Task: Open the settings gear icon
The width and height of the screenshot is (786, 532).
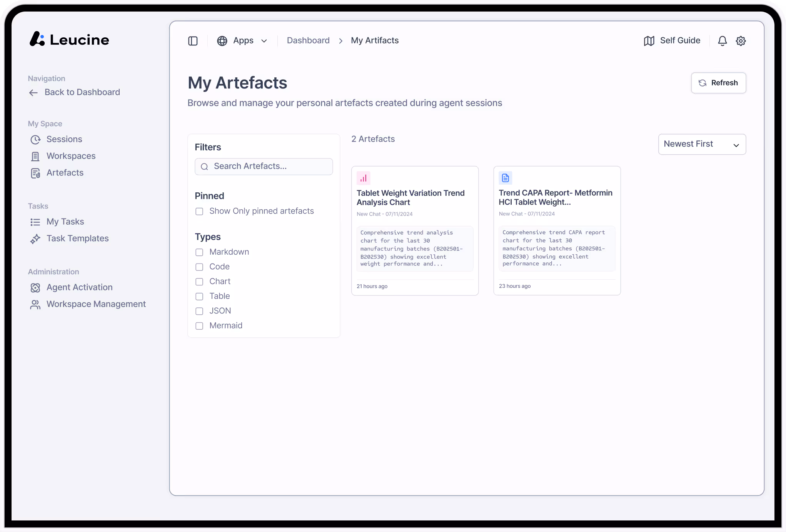Action: [741, 41]
